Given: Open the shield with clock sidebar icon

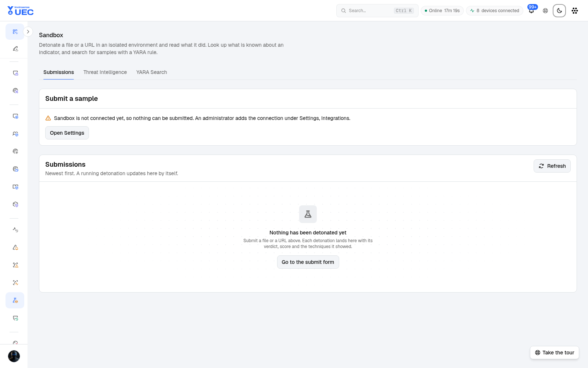Looking at the screenshot, I should [x=15, y=318].
